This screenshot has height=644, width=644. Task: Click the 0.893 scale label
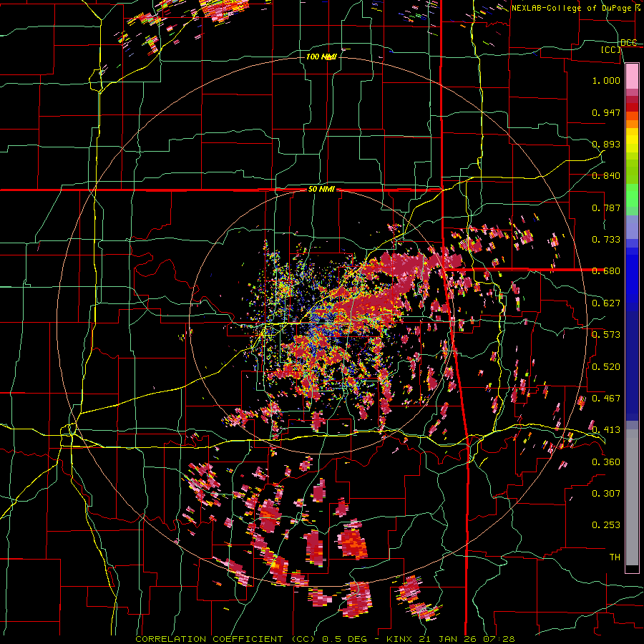coord(606,144)
